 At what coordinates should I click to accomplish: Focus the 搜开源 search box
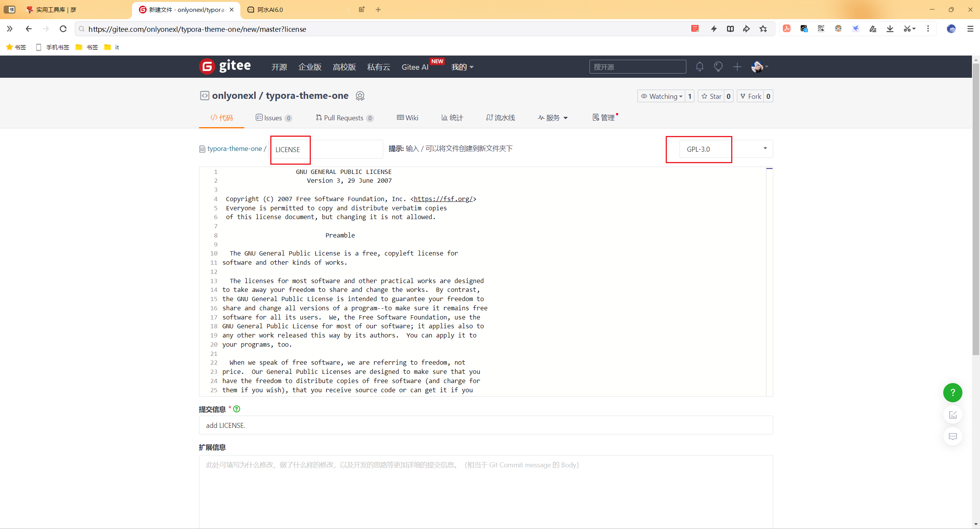click(x=637, y=67)
